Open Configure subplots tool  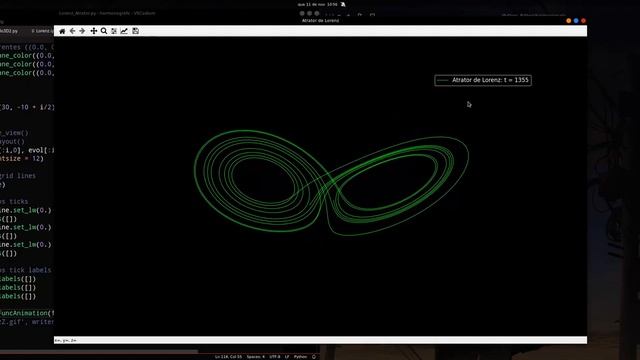pyautogui.click(x=114, y=31)
